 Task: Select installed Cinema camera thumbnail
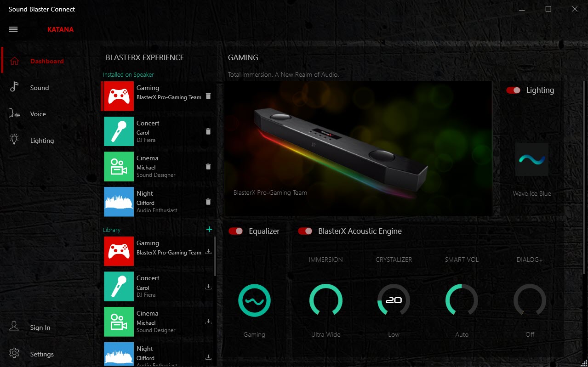coord(119,167)
